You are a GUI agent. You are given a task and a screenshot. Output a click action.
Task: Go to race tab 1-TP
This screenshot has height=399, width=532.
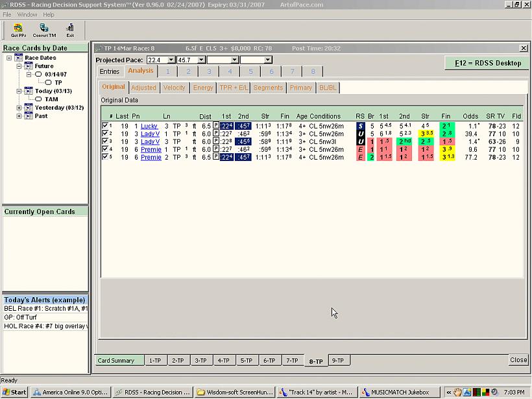155,360
